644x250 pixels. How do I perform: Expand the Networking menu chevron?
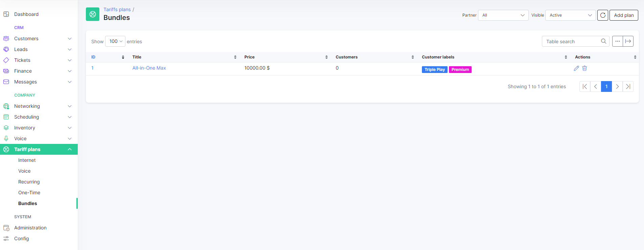(70, 106)
